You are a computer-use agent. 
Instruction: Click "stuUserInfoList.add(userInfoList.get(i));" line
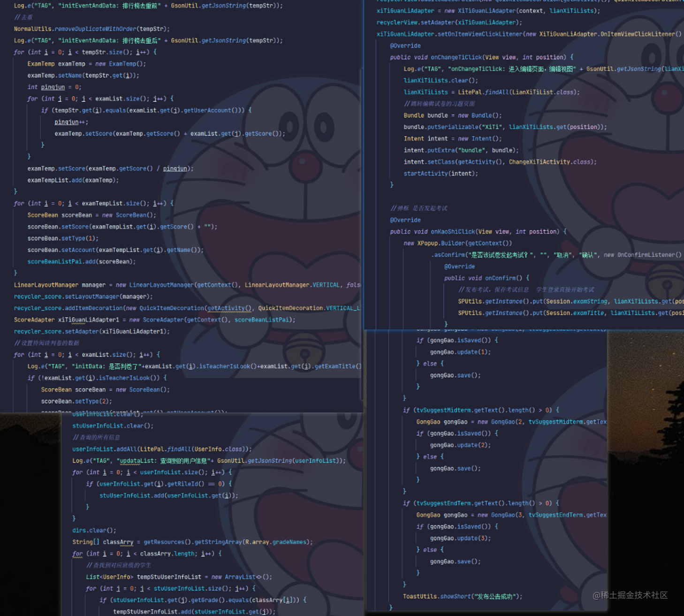pyautogui.click(x=169, y=495)
